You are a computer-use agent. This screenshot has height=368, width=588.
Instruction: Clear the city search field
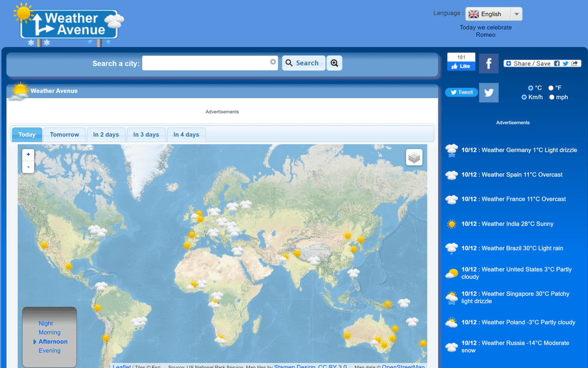pos(273,62)
